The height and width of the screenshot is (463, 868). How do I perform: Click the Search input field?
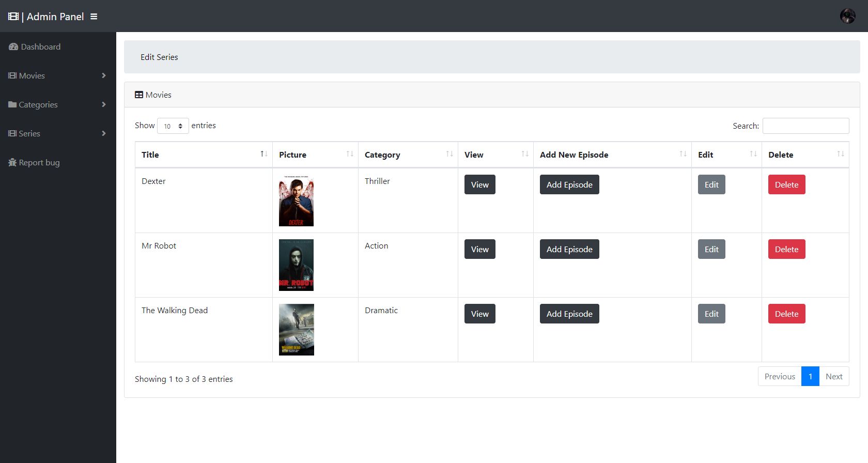(805, 126)
